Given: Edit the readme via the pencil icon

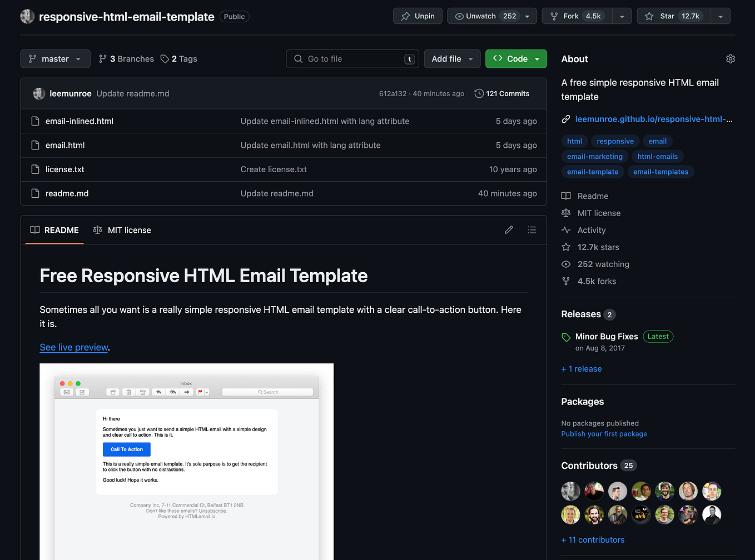Looking at the screenshot, I should [x=509, y=229].
